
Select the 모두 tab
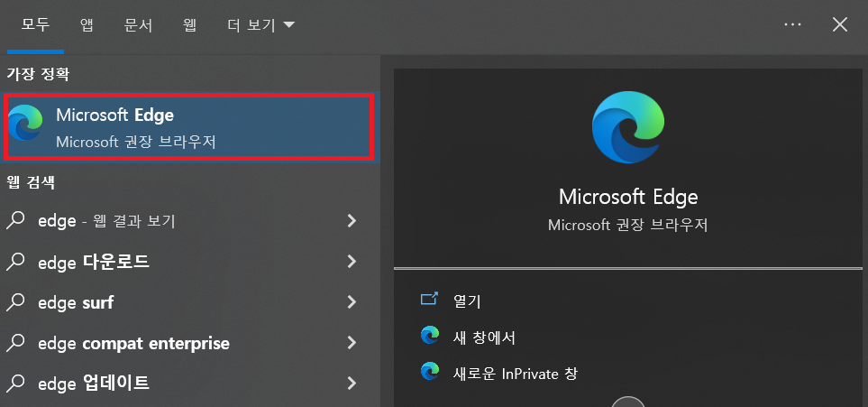(35, 25)
